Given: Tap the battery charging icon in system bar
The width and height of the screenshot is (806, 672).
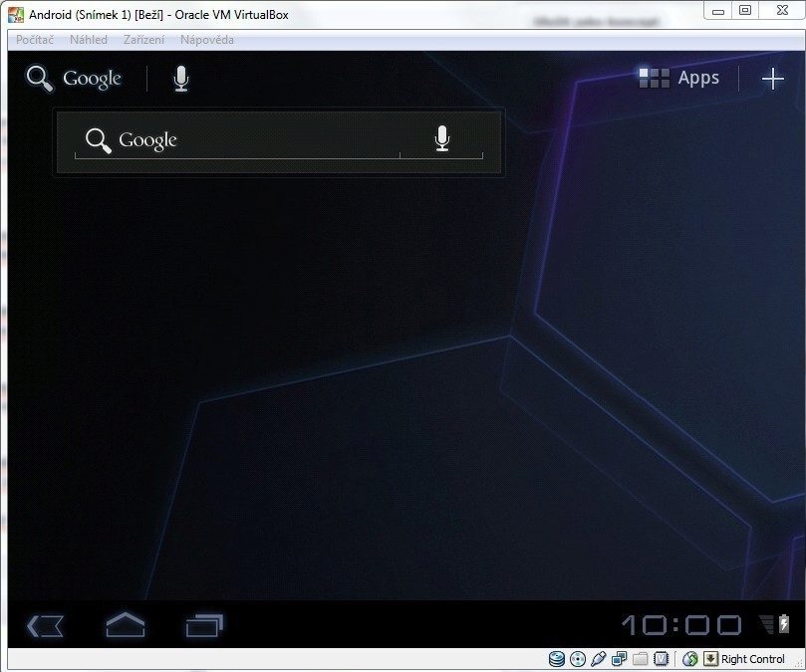Looking at the screenshot, I should [784, 623].
